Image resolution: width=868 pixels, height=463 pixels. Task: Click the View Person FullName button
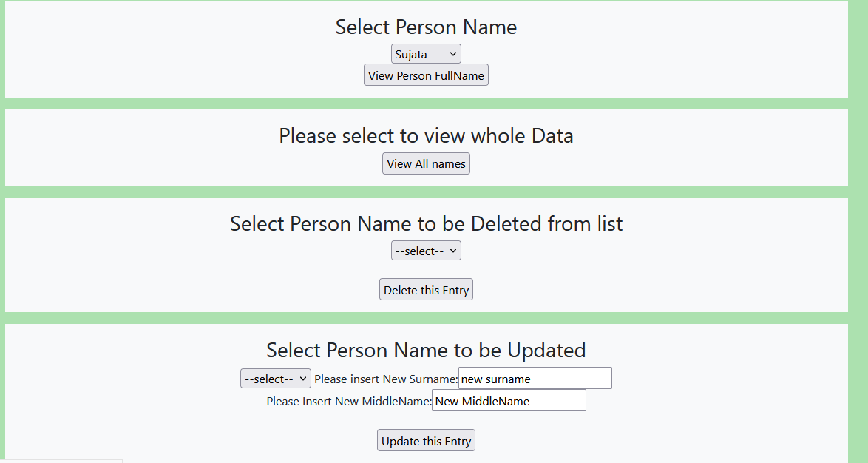pyautogui.click(x=426, y=75)
